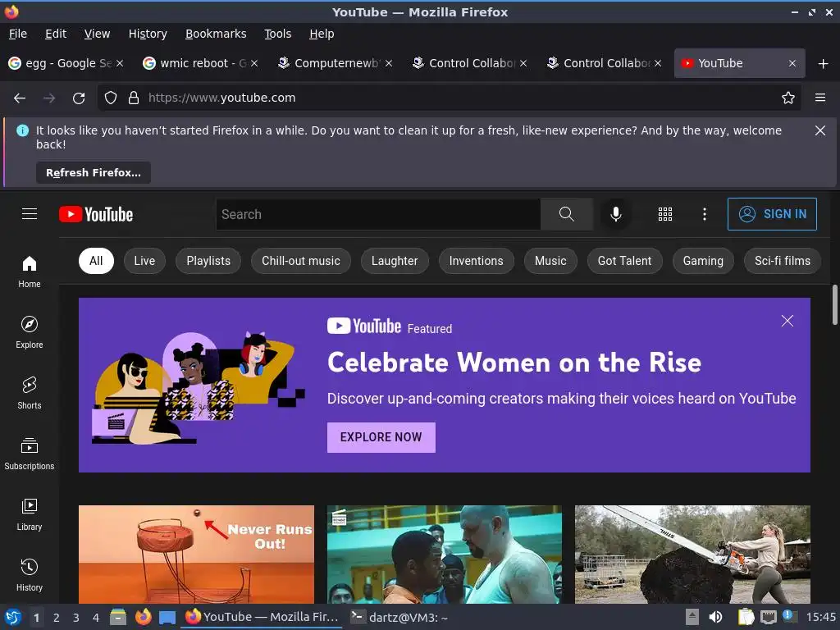The height and width of the screenshot is (630, 840).
Task: Open a new browser tab
Action: point(824,64)
